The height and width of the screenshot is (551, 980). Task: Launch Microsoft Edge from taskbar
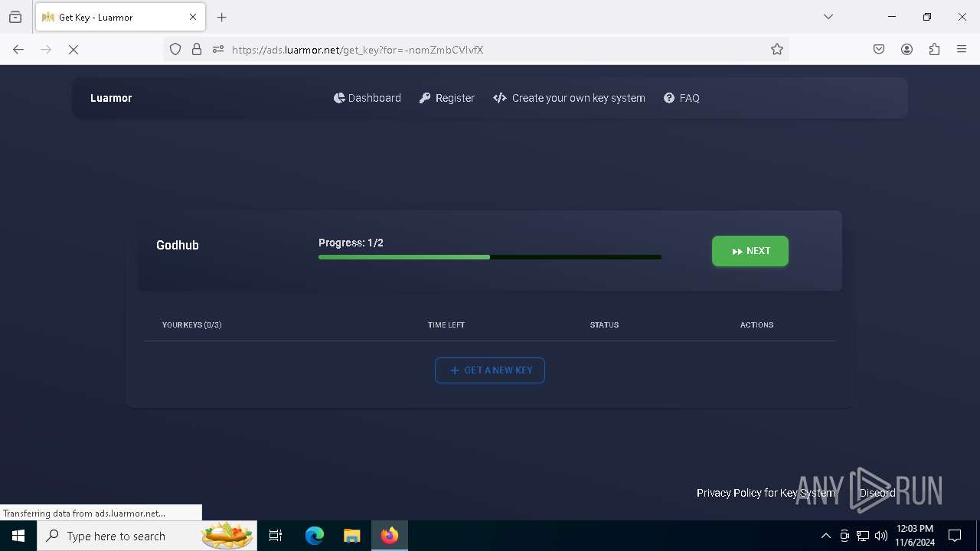[x=315, y=536]
